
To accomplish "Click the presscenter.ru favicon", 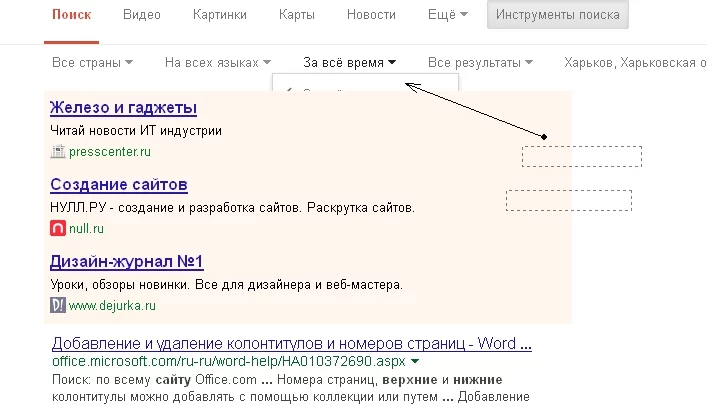I will click(x=58, y=151).
